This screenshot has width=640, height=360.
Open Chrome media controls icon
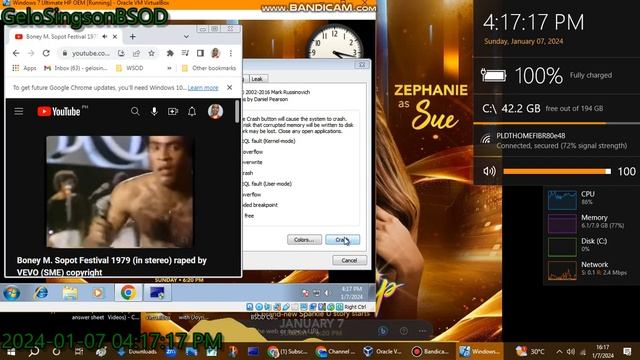tap(185, 53)
